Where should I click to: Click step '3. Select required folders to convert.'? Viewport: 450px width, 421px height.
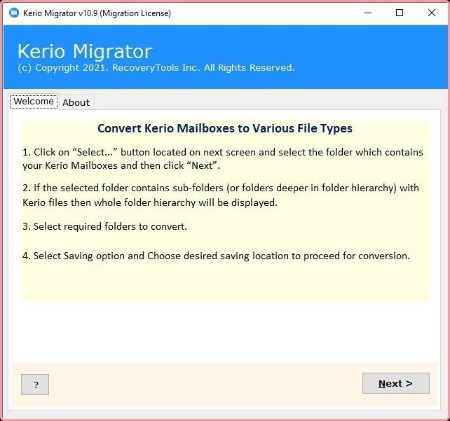[105, 227]
